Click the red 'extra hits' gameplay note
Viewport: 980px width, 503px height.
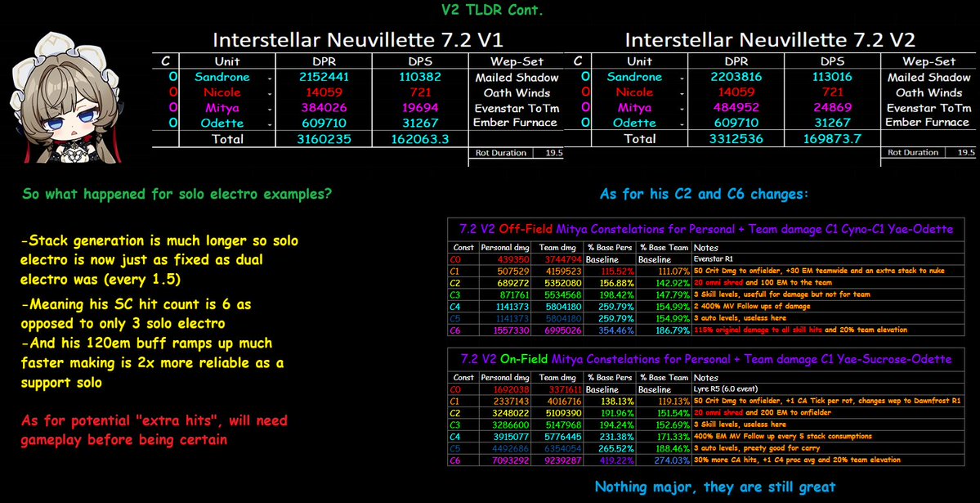(x=154, y=430)
